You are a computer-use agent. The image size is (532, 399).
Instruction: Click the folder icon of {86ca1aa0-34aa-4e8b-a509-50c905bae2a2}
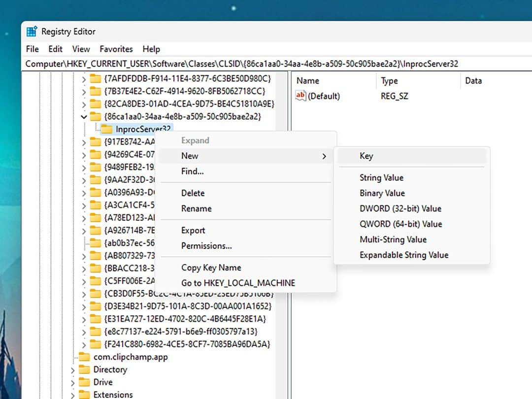coord(96,117)
